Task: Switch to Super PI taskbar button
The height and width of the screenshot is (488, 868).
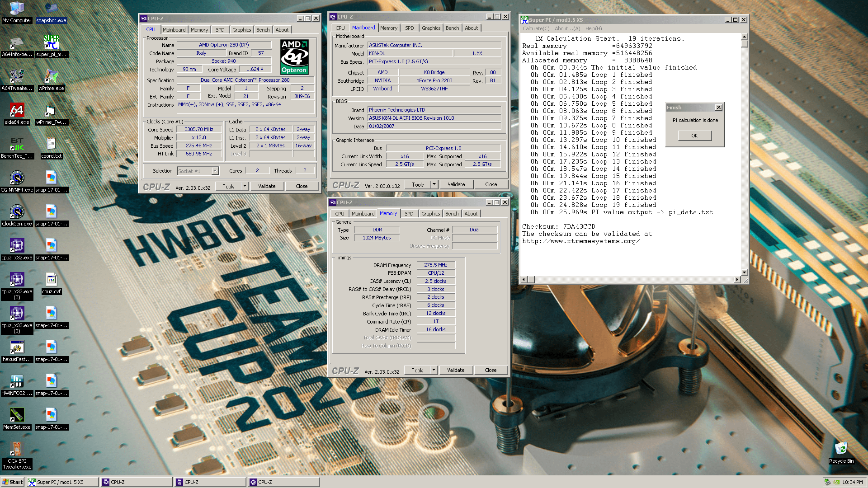Action: coord(61,482)
